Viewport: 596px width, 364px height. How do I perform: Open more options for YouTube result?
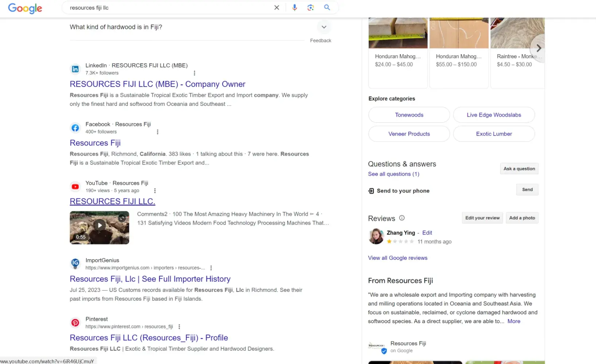click(x=155, y=191)
